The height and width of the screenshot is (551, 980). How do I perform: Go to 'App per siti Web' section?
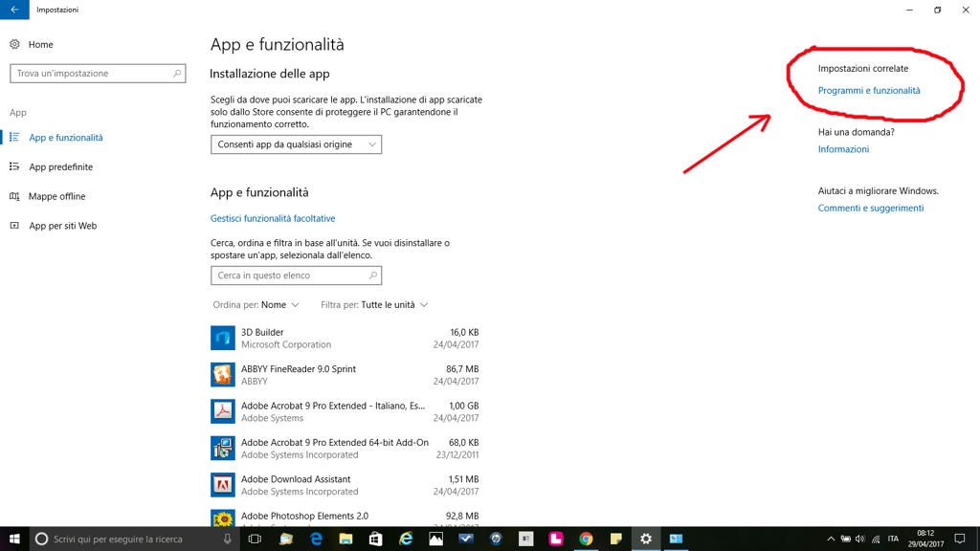(62, 227)
